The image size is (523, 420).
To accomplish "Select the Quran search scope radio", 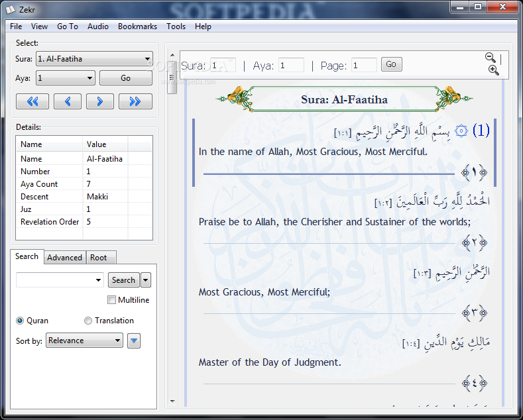I will (20, 321).
